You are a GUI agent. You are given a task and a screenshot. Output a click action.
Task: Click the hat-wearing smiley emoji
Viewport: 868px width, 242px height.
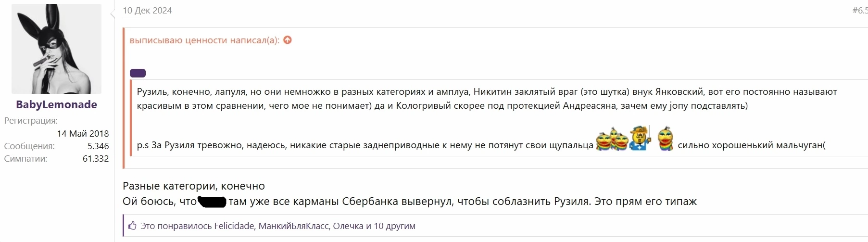point(641,138)
